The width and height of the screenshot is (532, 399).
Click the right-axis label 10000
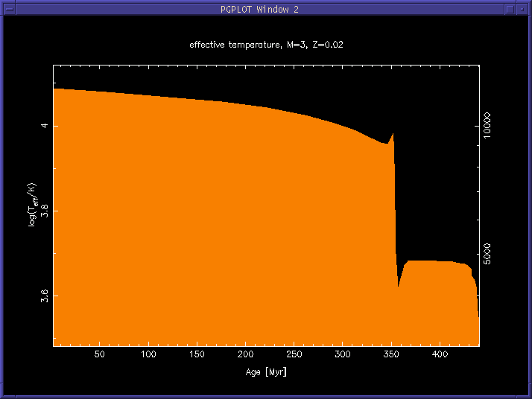pos(487,126)
